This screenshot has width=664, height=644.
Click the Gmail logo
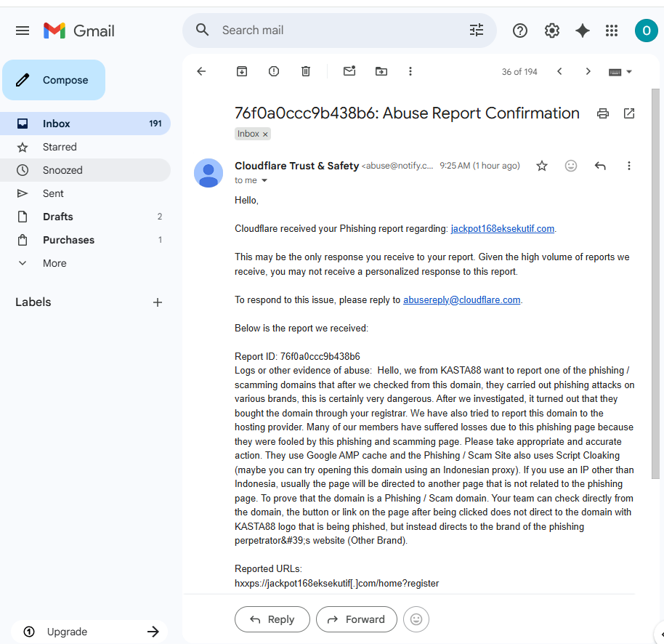pos(79,31)
